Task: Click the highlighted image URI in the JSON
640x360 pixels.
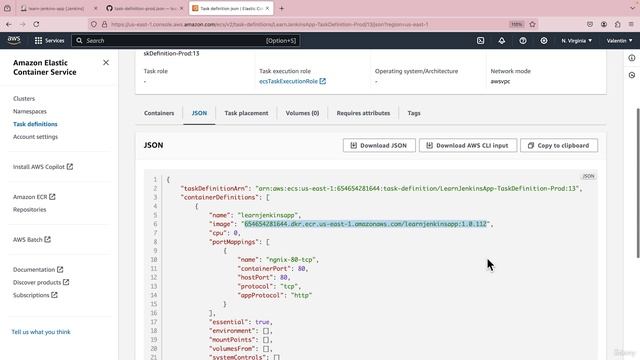Action: (x=365, y=224)
